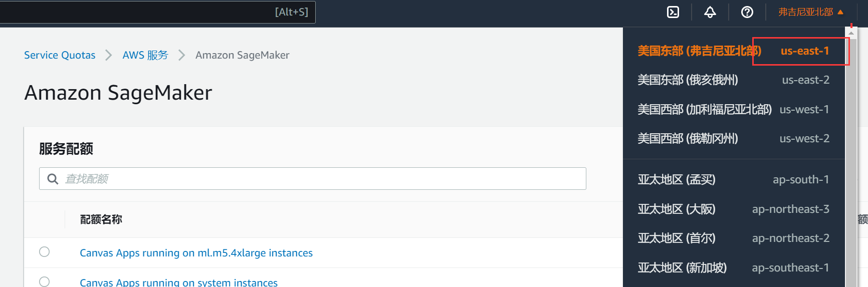Click the 查找配额 search input field

coord(313,179)
